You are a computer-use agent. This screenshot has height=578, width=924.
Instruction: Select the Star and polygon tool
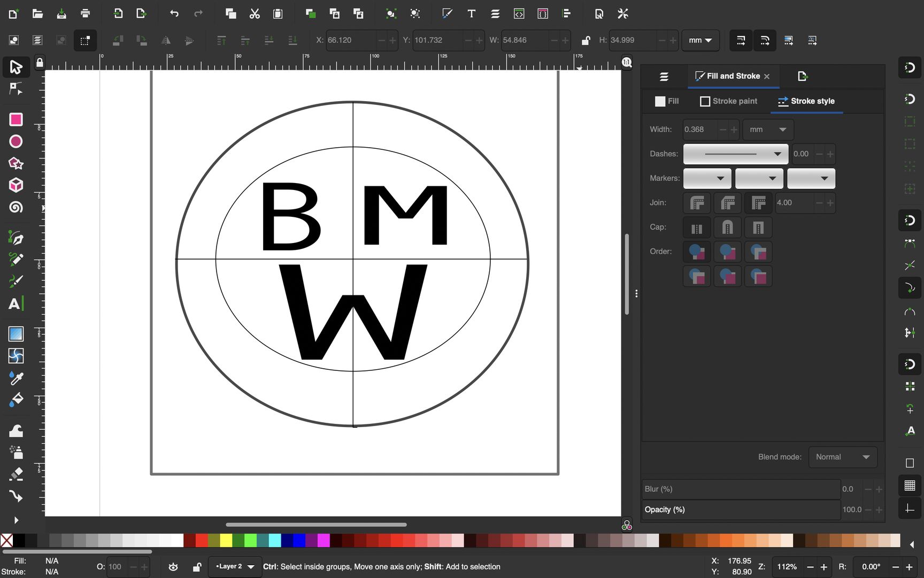pyautogui.click(x=16, y=163)
